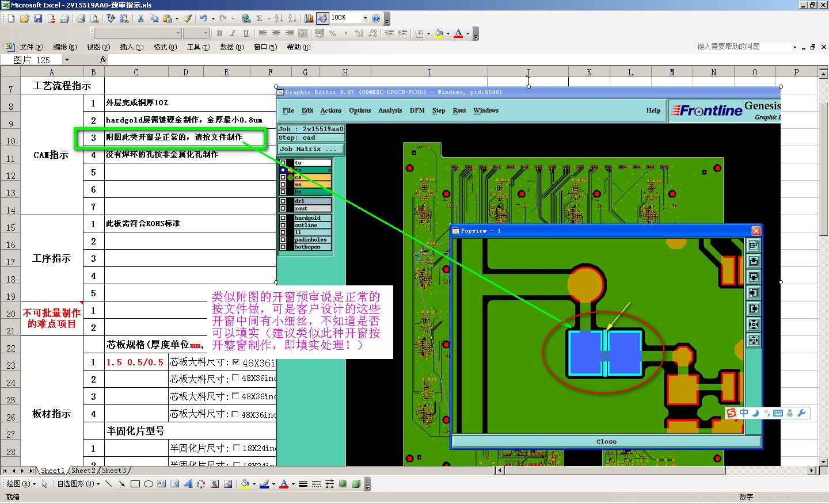
Task: Jump to the first sheet tab with the nav arrow
Action: (x=5, y=471)
